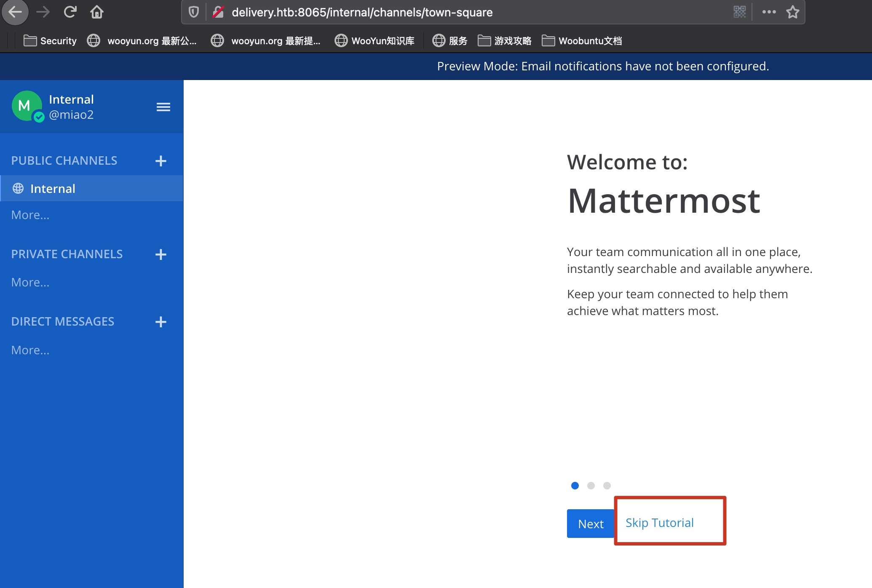Jump to the second tutorial page dot
872x588 pixels.
click(591, 486)
